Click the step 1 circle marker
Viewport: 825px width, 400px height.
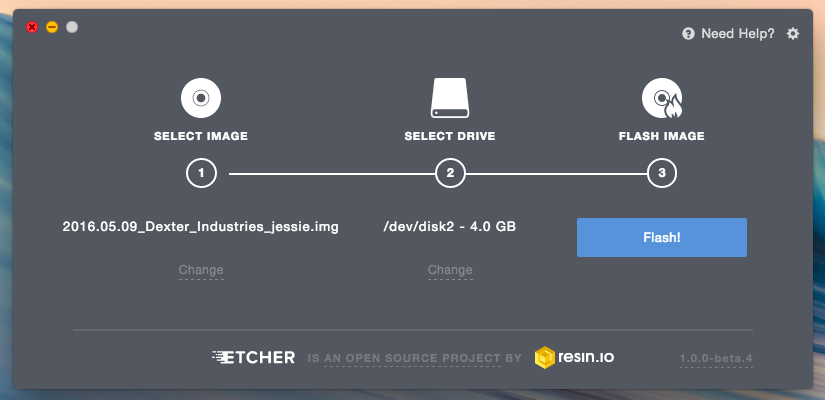pyautogui.click(x=201, y=173)
